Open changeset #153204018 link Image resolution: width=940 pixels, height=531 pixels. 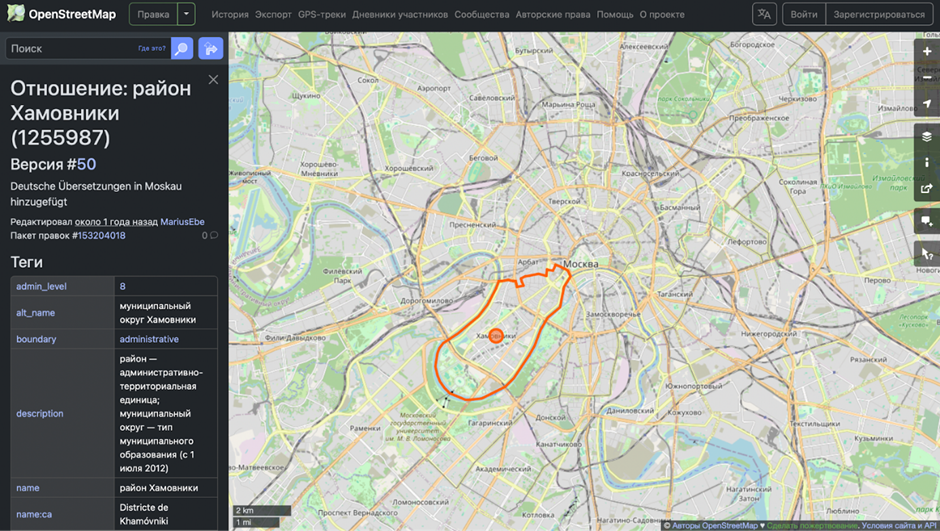click(102, 236)
